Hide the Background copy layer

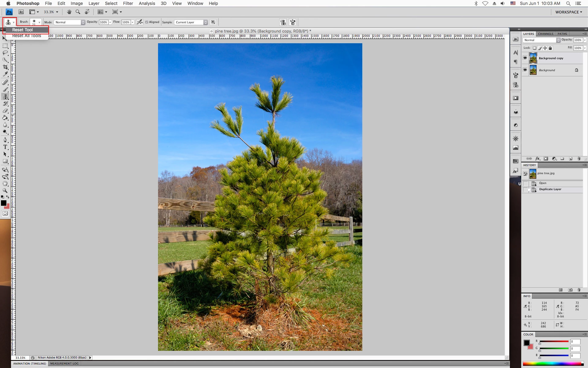pyautogui.click(x=525, y=58)
